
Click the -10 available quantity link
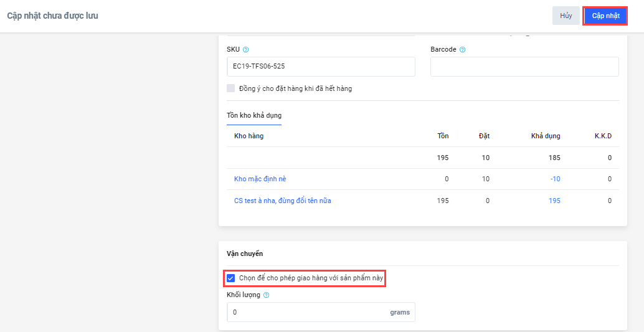(554, 179)
